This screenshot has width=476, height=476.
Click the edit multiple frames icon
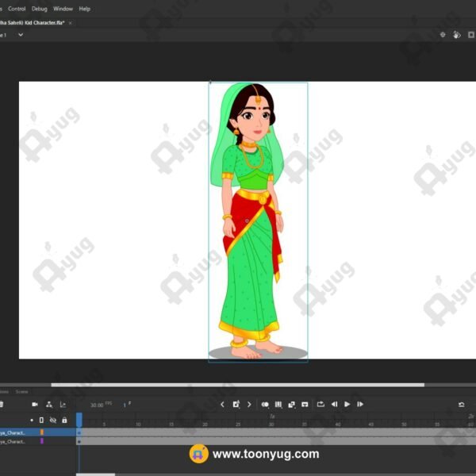pos(278,405)
